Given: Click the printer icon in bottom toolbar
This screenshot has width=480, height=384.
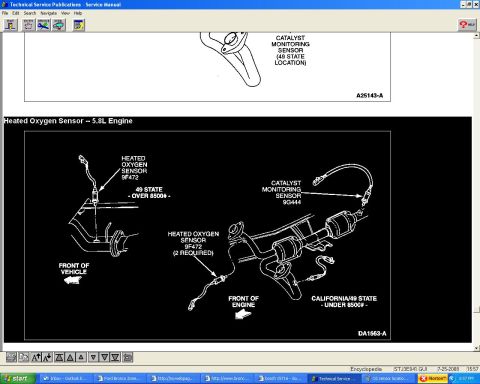Looking at the screenshot, I should coord(128,358).
